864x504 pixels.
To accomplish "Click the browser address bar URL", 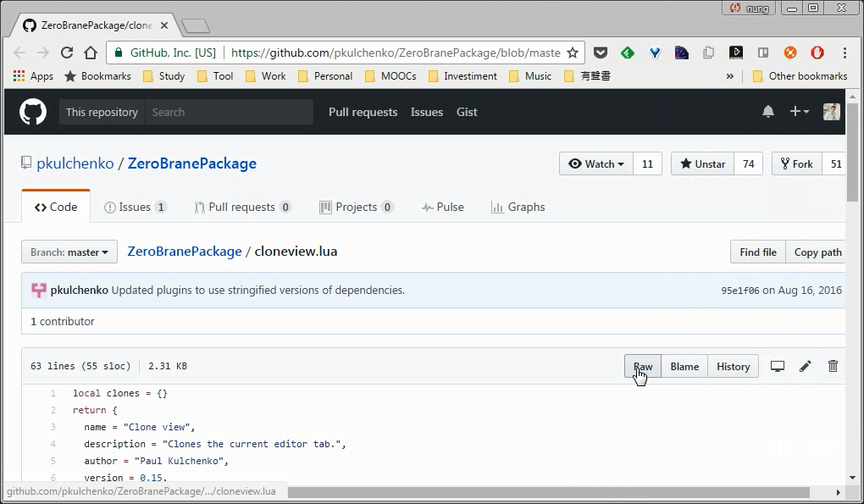I will click(396, 53).
